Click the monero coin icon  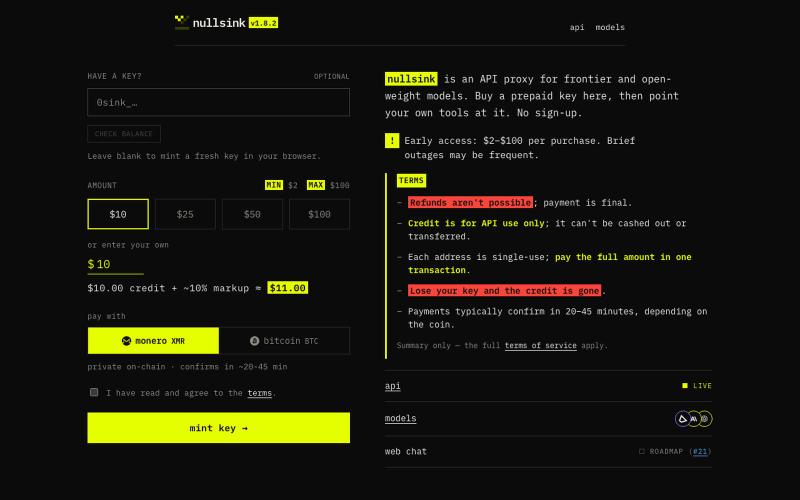[127, 341]
